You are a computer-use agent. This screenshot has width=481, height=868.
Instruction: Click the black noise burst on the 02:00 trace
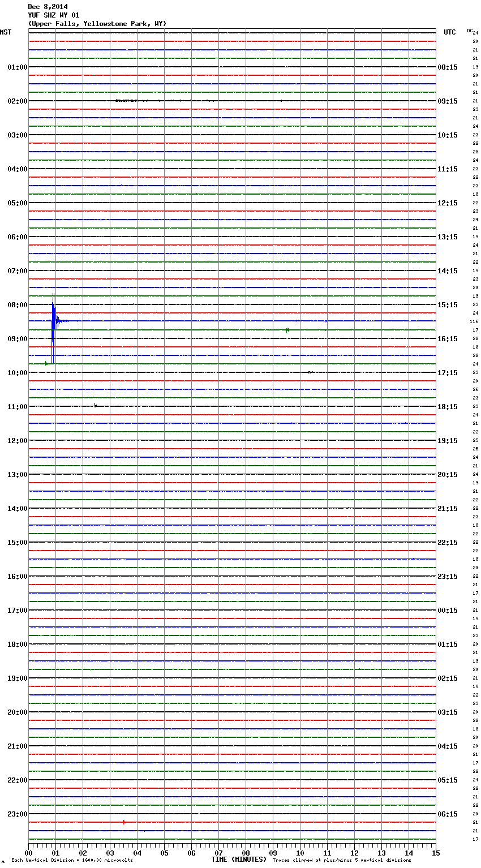pyautogui.click(x=131, y=101)
